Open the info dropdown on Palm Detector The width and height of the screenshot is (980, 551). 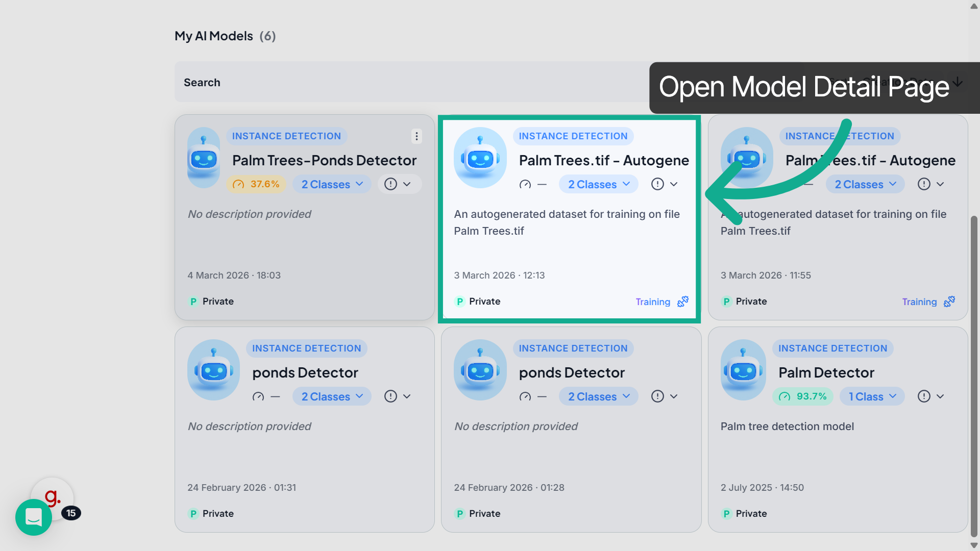[931, 396]
